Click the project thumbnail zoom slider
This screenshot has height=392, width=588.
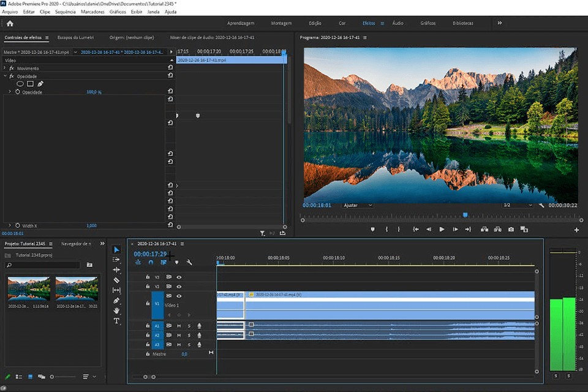53,377
